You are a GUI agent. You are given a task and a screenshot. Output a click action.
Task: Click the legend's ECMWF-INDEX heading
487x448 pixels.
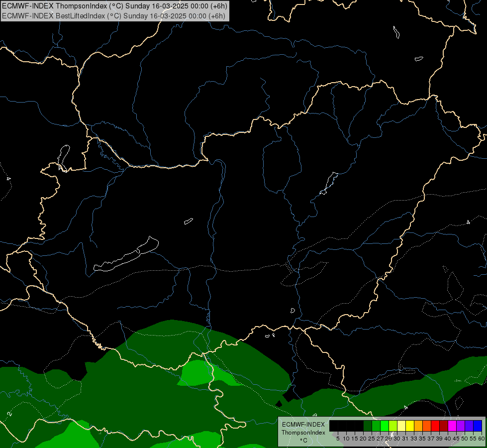pyautogui.click(x=303, y=425)
